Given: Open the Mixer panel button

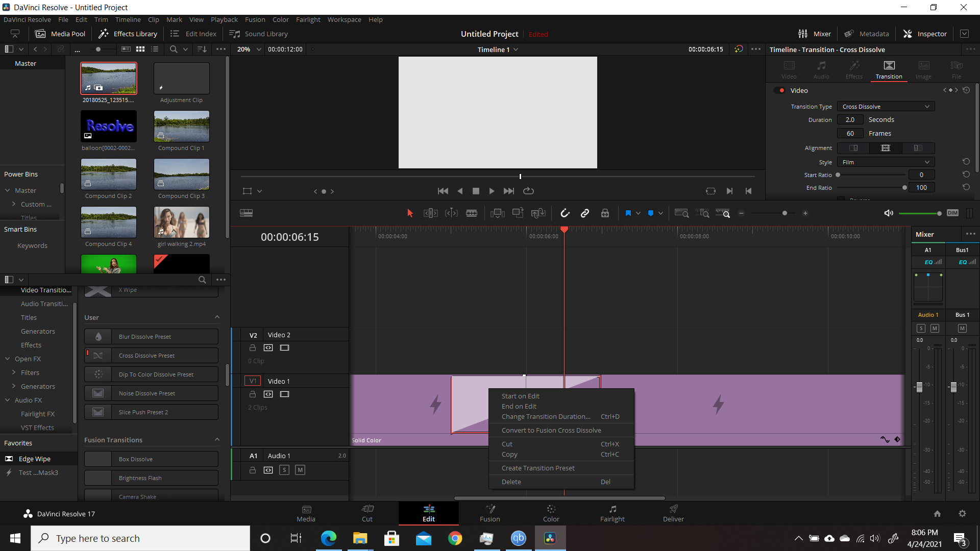Looking at the screenshot, I should [815, 34].
